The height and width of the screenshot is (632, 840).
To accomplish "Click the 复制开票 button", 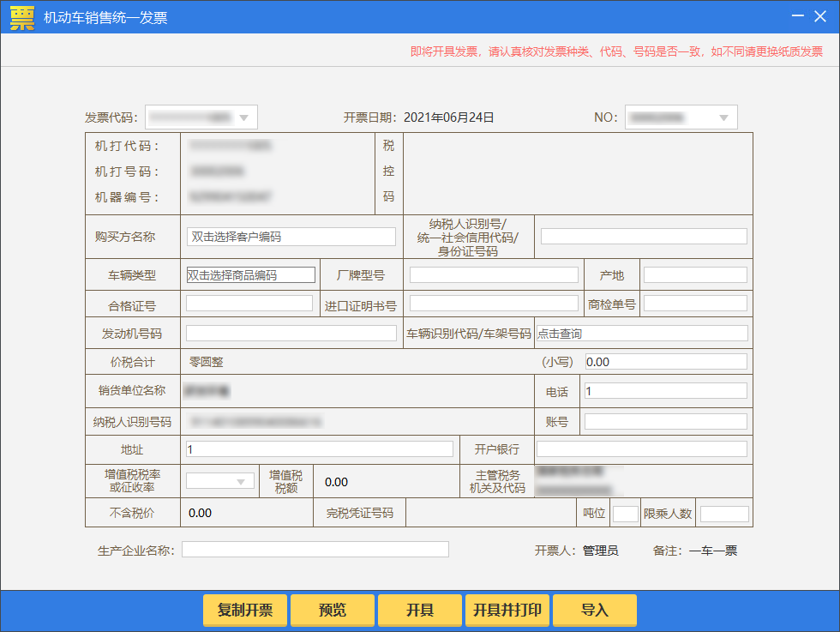I will click(245, 611).
